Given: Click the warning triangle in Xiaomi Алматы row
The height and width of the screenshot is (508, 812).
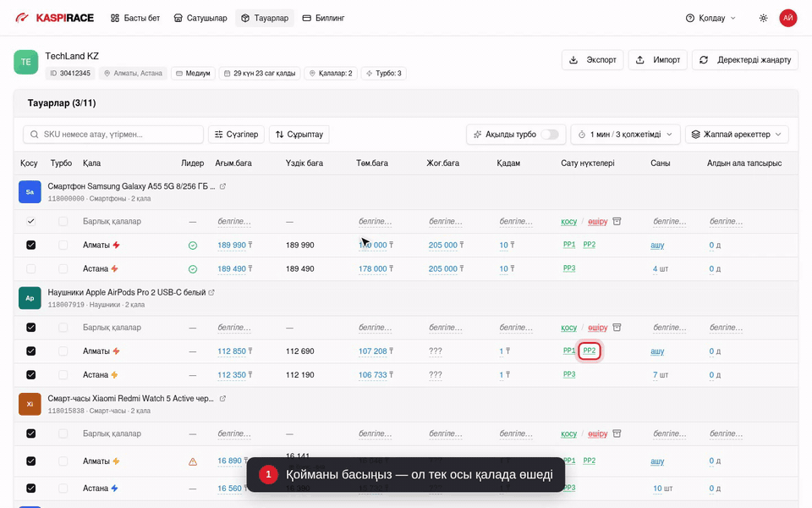Looking at the screenshot, I should (193, 461).
